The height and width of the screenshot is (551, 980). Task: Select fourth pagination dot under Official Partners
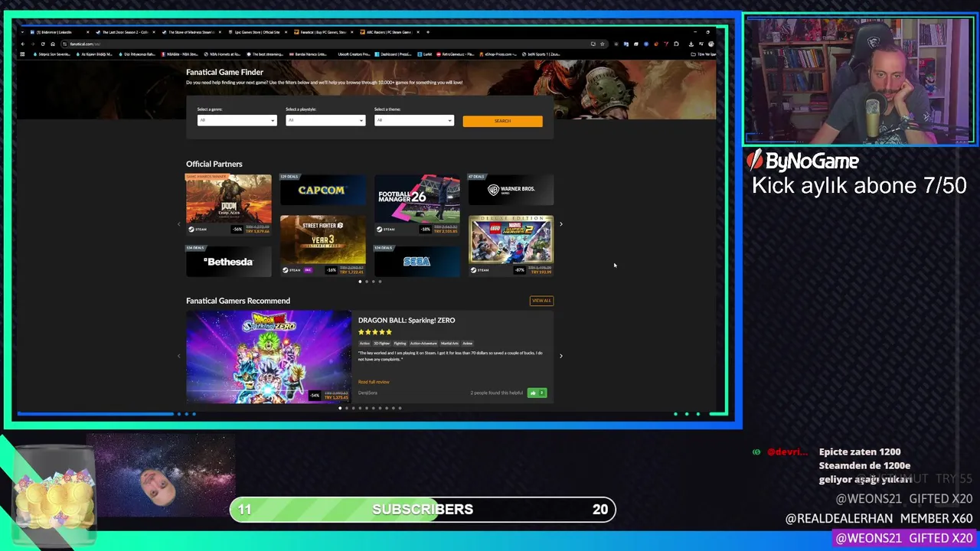point(380,282)
